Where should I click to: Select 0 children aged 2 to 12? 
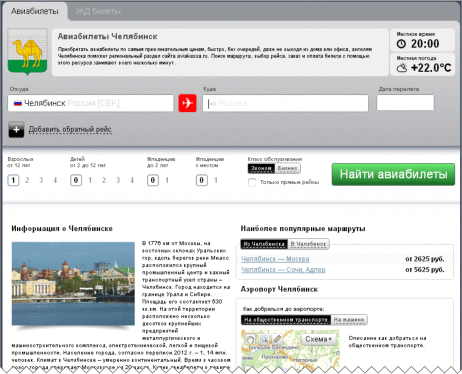point(76,180)
